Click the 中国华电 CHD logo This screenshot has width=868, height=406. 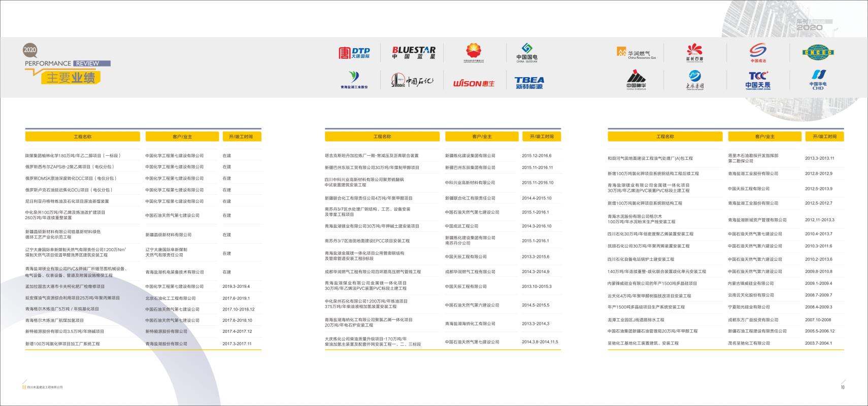(818, 80)
